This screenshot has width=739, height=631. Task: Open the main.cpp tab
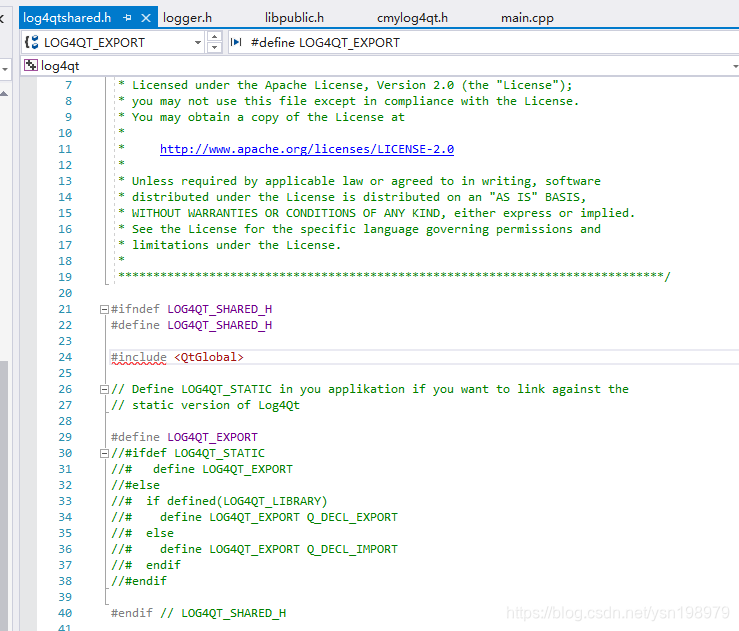click(x=527, y=18)
